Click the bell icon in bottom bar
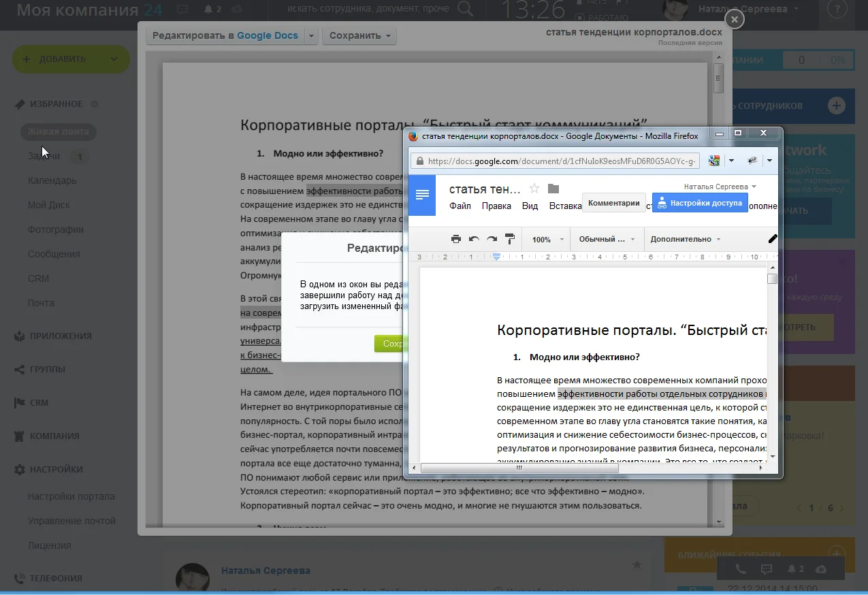Image resolution: width=868 pixels, height=595 pixels. click(x=792, y=569)
